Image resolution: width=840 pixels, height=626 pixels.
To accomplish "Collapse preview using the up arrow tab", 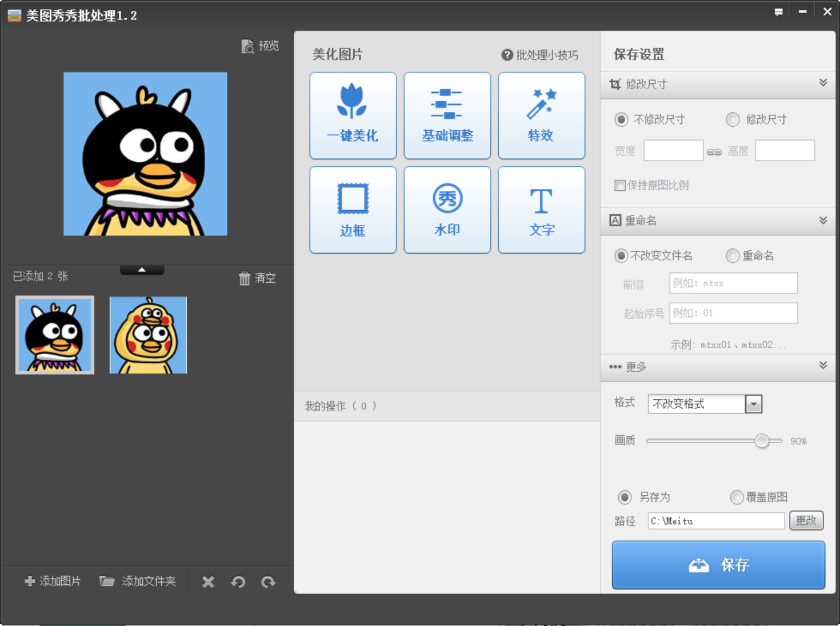I will [142, 270].
